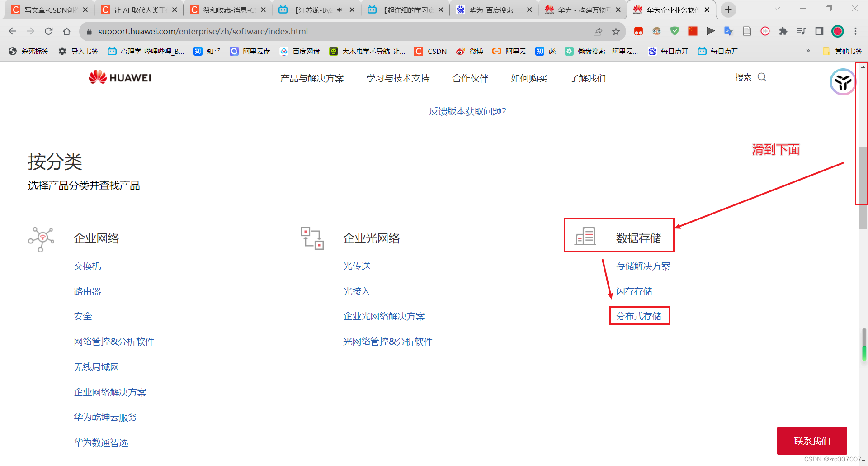Switch to the 华为_百度搜索 tab

click(494, 10)
